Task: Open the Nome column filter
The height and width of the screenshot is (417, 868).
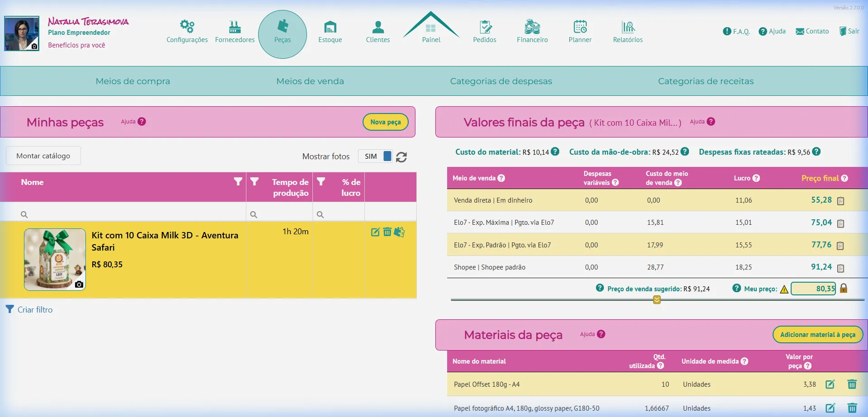Action: [238, 181]
